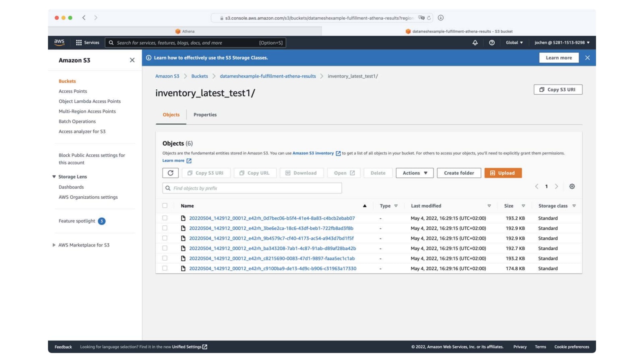Click file icon for 0d7bec06 object

tap(183, 218)
